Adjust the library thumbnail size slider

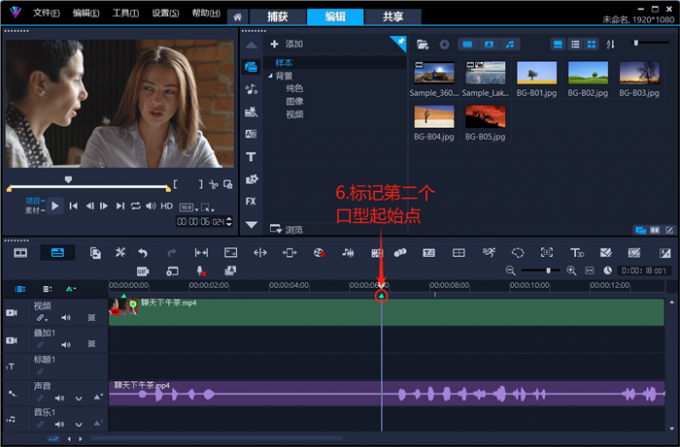[636, 43]
